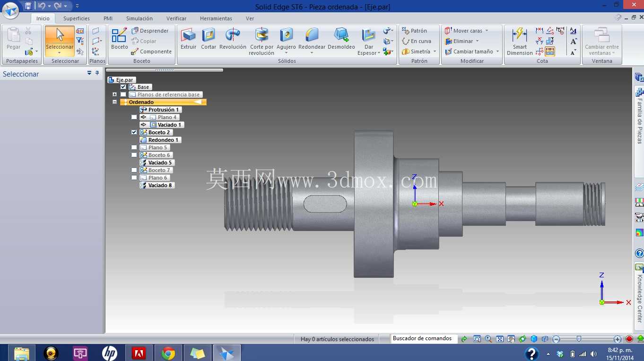Click the rotate view icon in status bar

coord(522,339)
